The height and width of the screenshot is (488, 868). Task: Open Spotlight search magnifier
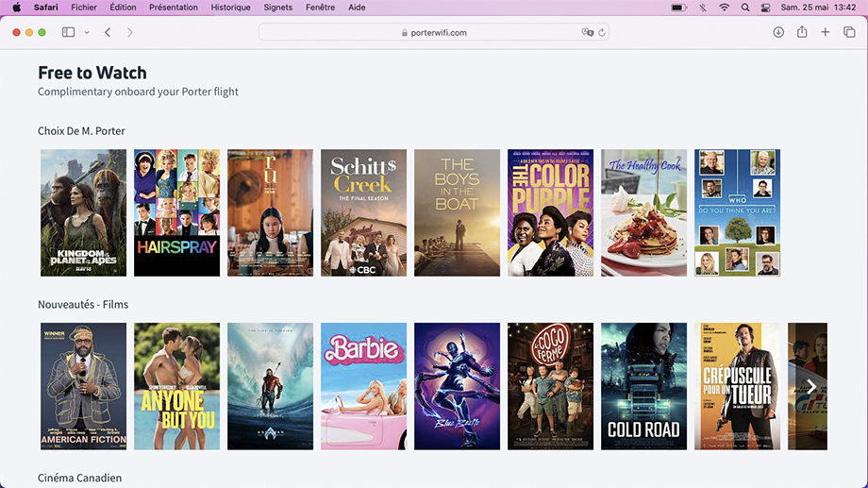pos(745,8)
